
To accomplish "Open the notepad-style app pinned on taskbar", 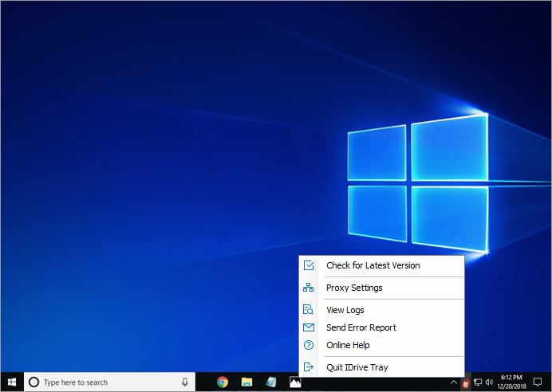I will 271,382.
